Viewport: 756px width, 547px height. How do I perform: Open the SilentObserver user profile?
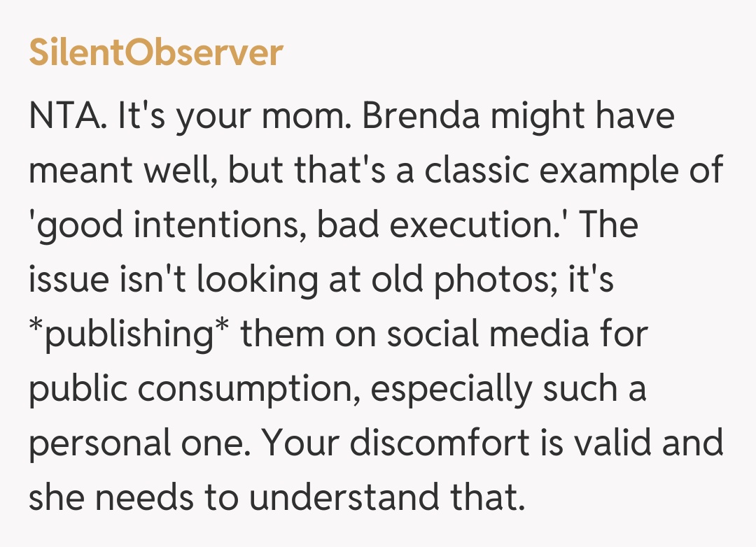[x=155, y=52]
